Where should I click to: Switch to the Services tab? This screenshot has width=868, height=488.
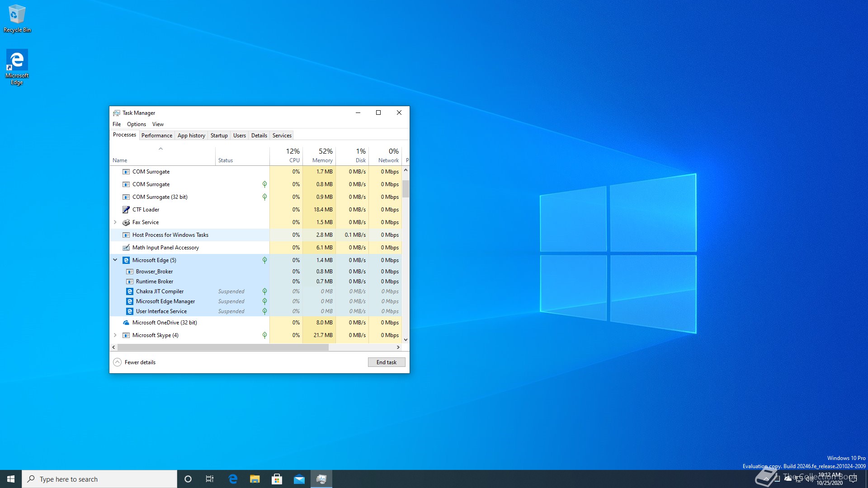[282, 136]
